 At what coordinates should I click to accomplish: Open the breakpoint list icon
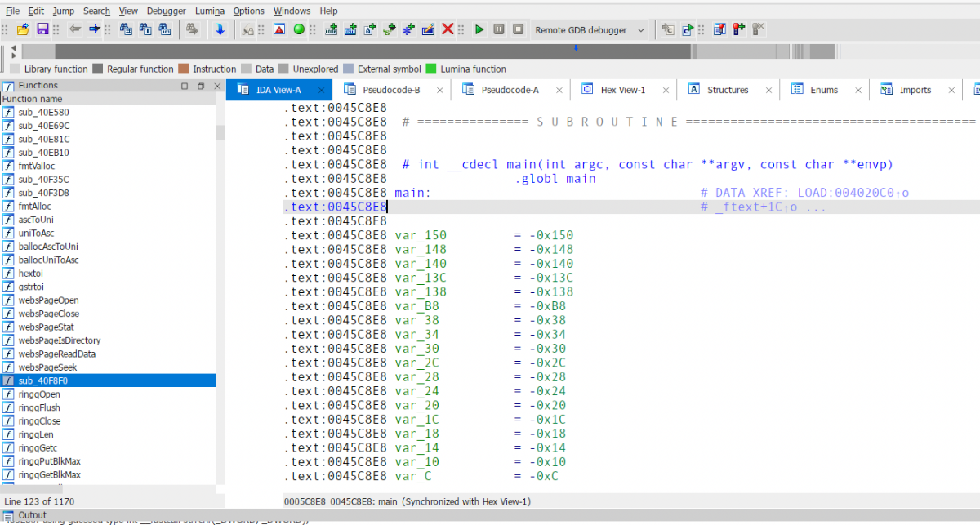coord(719,29)
